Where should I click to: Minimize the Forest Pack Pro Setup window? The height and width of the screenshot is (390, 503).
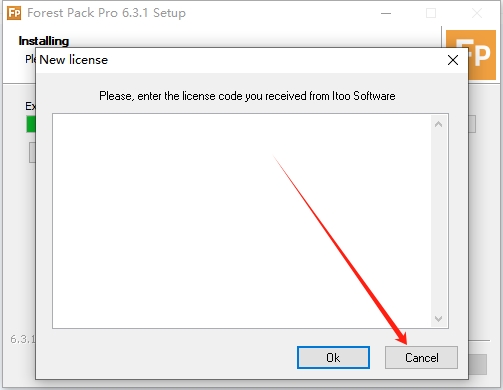click(x=386, y=13)
